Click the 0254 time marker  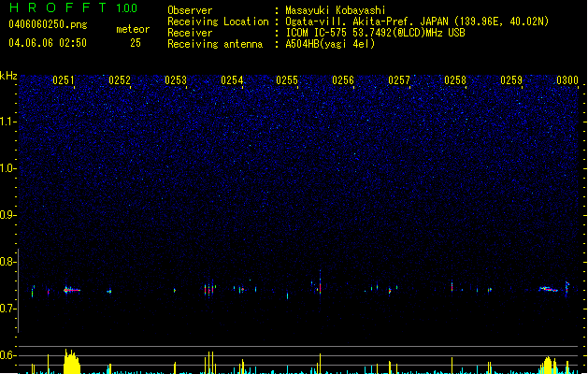(x=232, y=79)
